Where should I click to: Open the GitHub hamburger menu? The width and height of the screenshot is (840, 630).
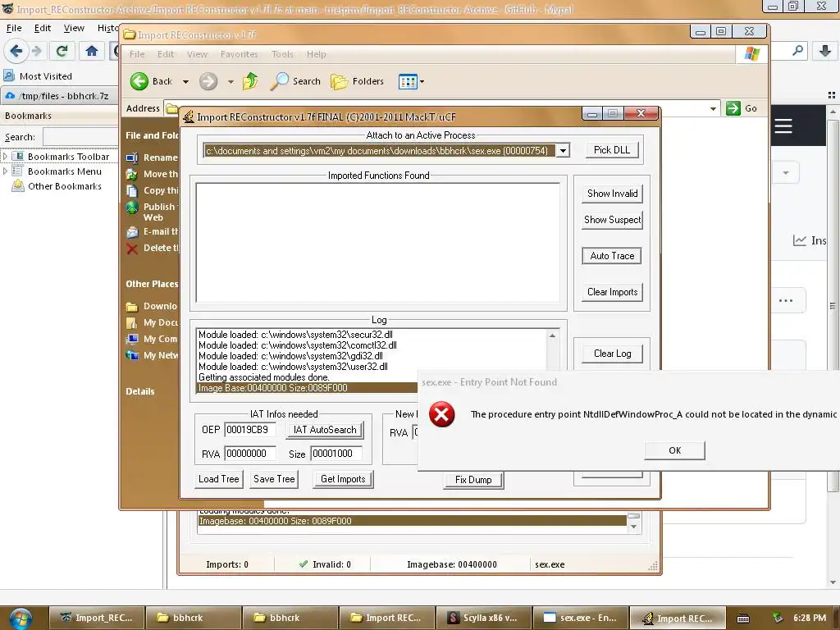click(783, 126)
